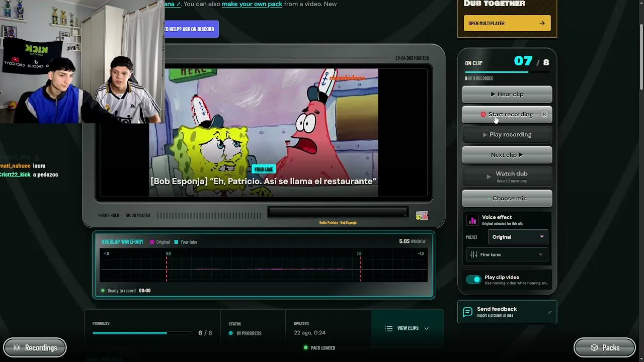The image size is (644, 362).
Task: Click the "Ready to record" status text
Action: pyautogui.click(x=122, y=291)
